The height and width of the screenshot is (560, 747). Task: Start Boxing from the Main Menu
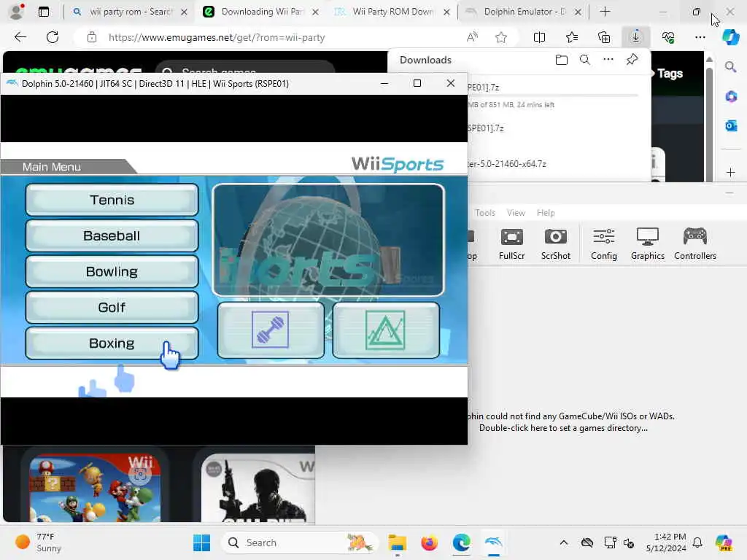point(112,343)
